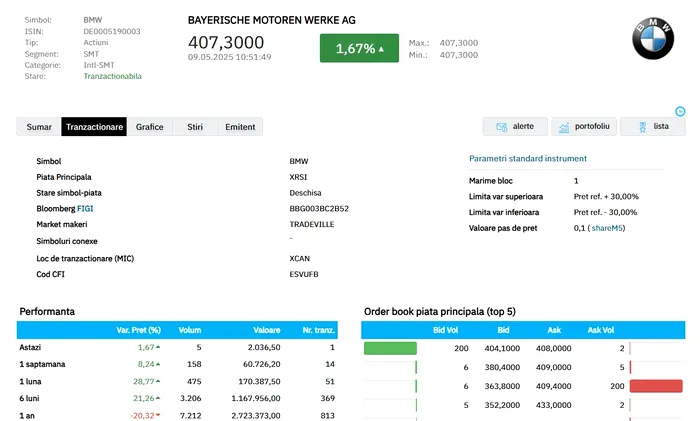Screen dimensions: 700x421
Task: Click the green bid bar for 200 volume
Action: pyautogui.click(x=390, y=348)
